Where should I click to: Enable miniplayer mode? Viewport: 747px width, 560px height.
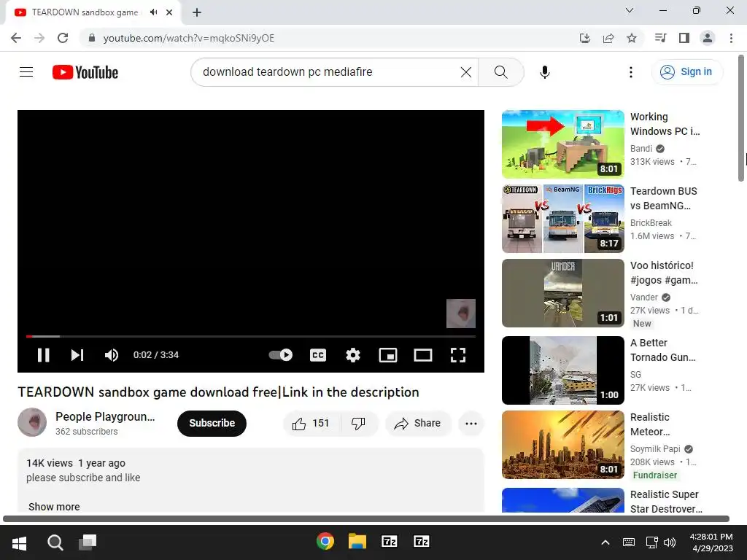(x=388, y=355)
